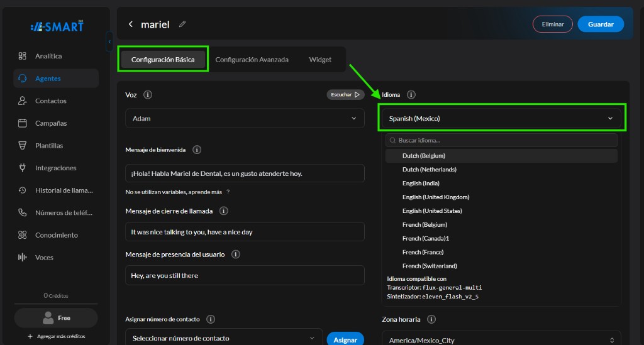
Task: Click the closing message field It was nice talking
Action: click(x=245, y=232)
